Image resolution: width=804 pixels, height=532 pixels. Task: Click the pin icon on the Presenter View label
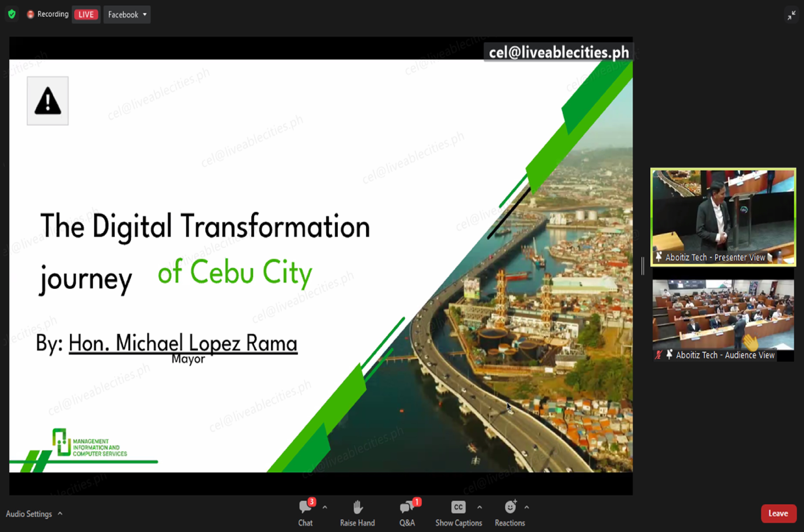[x=659, y=257]
